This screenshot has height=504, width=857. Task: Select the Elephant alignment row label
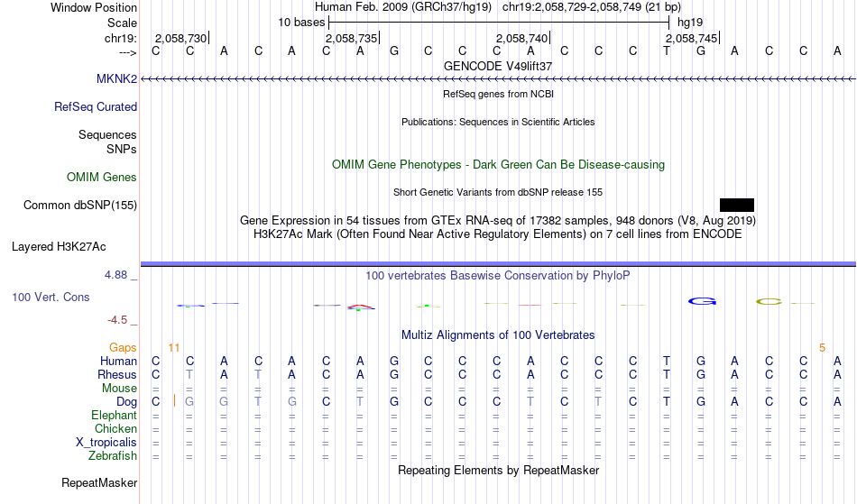coord(115,416)
